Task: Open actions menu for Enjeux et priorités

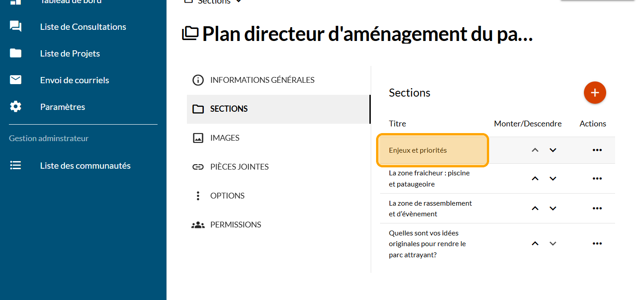Action: pyautogui.click(x=597, y=150)
